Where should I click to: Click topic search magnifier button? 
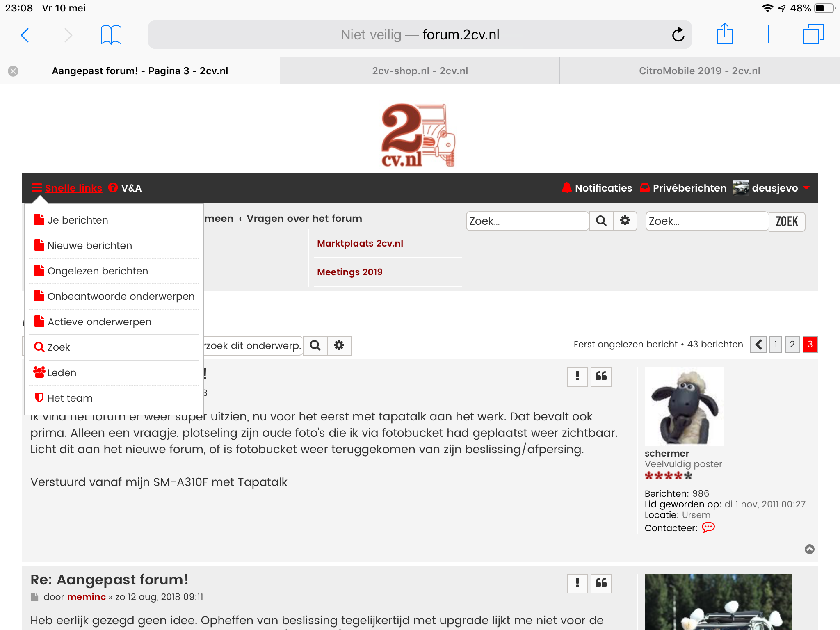(315, 345)
